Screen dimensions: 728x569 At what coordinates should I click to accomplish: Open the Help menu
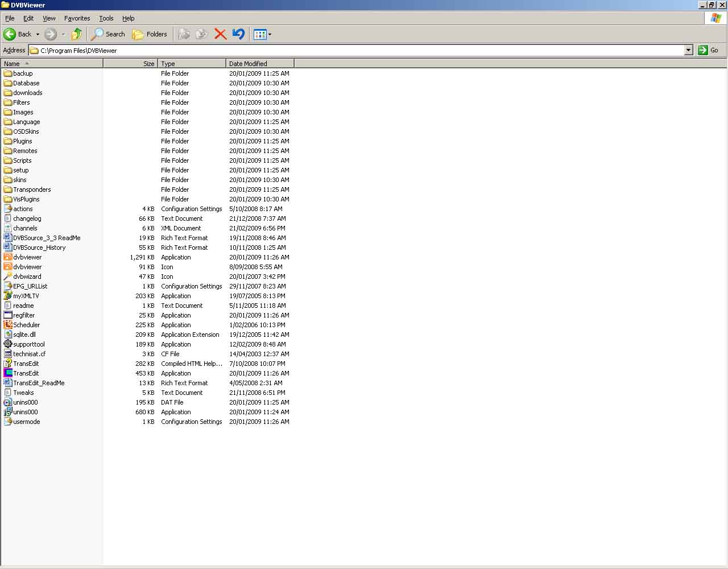[x=129, y=18]
